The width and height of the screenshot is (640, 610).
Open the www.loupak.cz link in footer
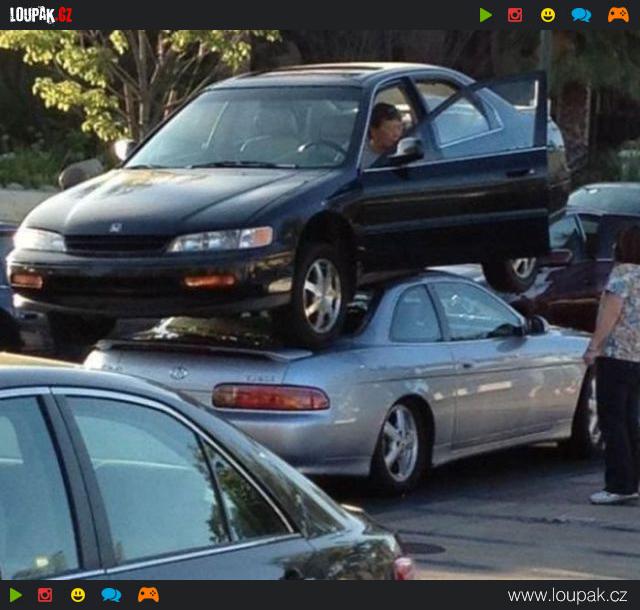pos(567,595)
